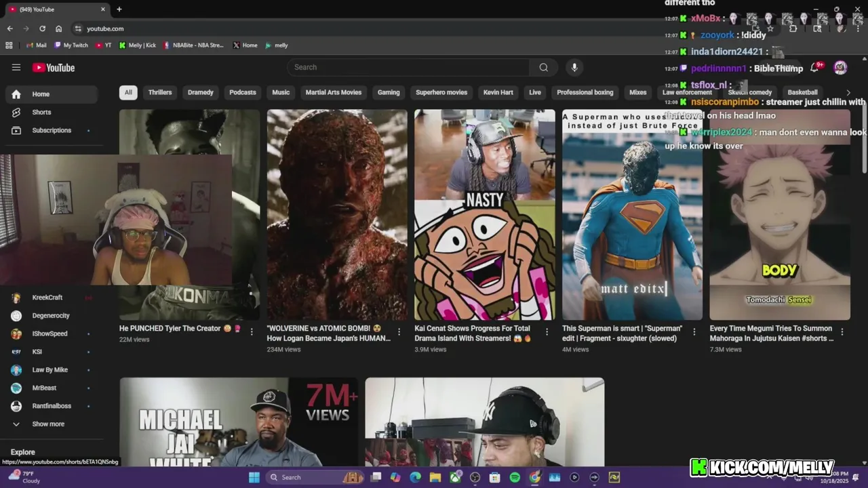Open NBABite bookmark
This screenshot has width=868, height=488.
pyautogui.click(x=193, y=45)
